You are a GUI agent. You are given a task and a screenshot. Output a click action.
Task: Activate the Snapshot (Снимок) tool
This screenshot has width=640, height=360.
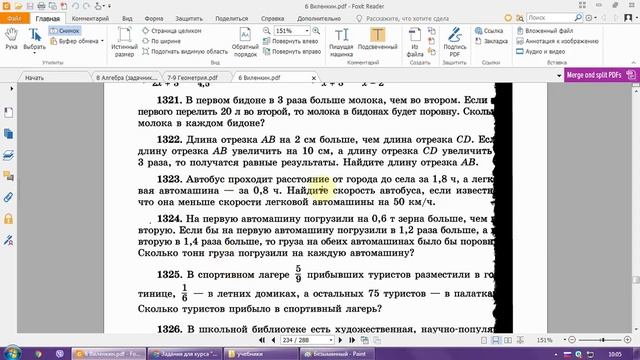(x=64, y=31)
